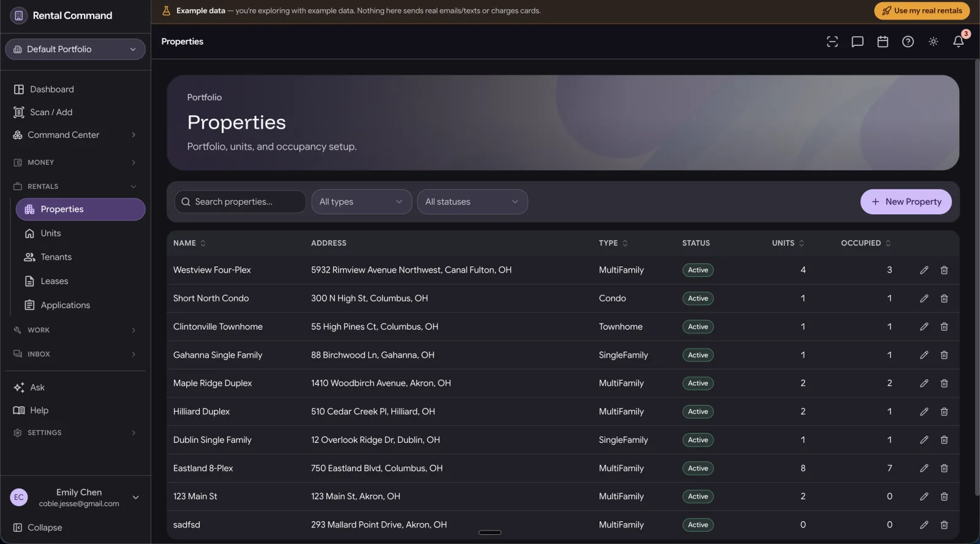Open the Ask assistant in the sidebar

tap(75, 387)
